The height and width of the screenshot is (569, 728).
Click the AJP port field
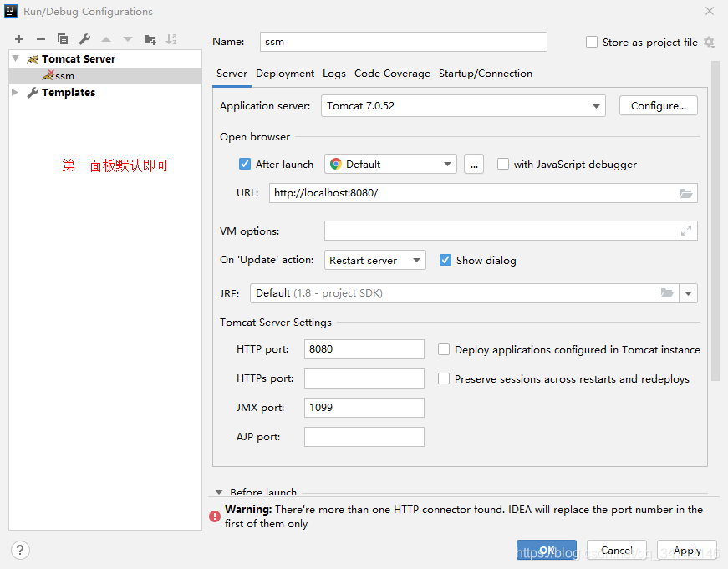364,437
